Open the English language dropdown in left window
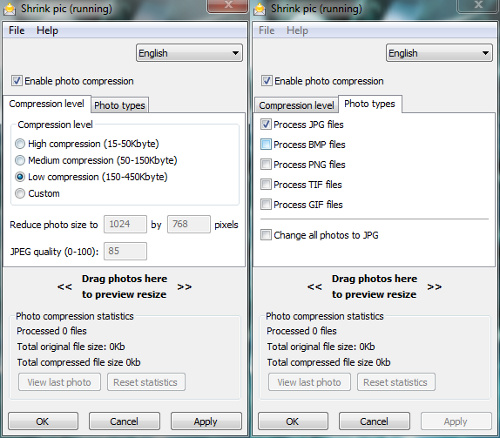 [189, 53]
